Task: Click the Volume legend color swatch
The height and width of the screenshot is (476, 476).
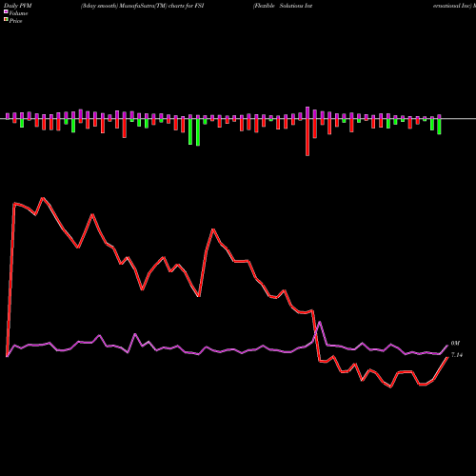Action: point(6,11)
